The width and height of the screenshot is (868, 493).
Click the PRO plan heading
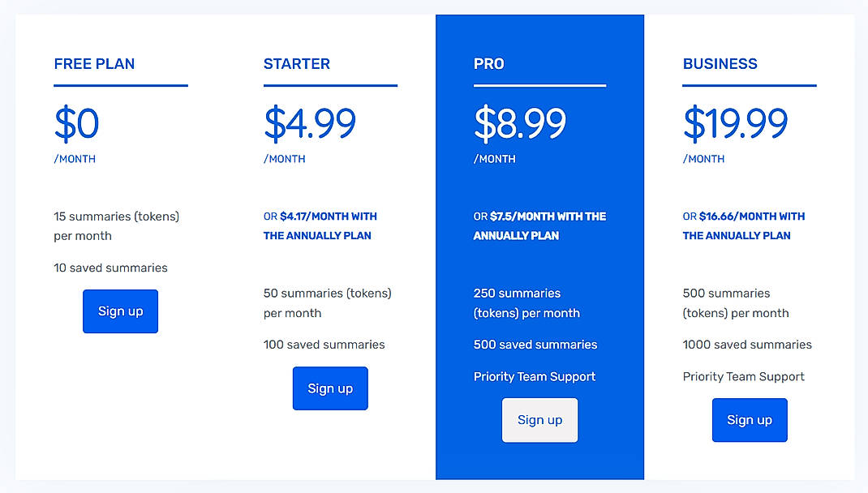pyautogui.click(x=489, y=64)
